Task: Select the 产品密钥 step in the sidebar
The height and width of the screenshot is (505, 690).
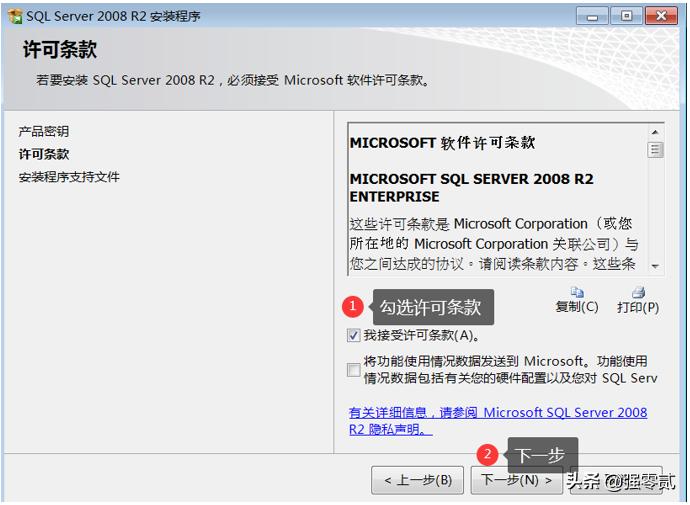Action: 44,131
